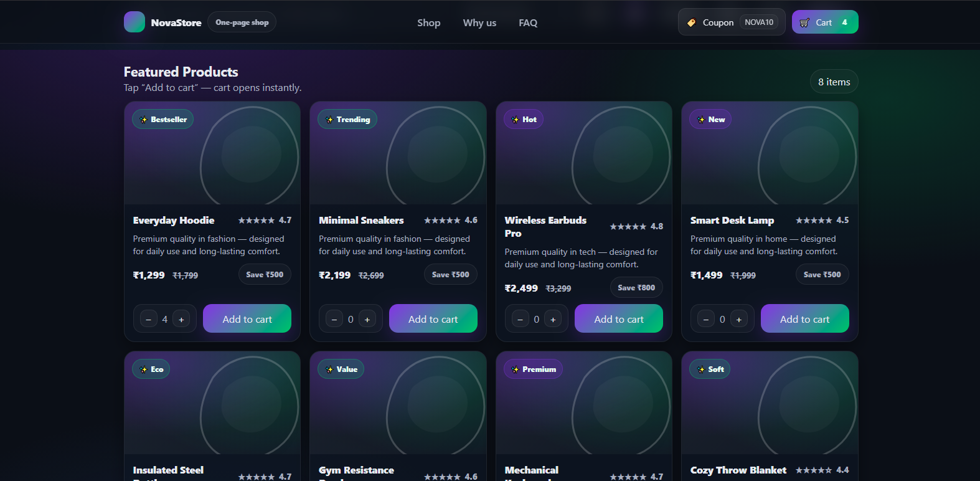
Task: Increase Smart Desk Lamp quantity
Action: click(x=739, y=319)
